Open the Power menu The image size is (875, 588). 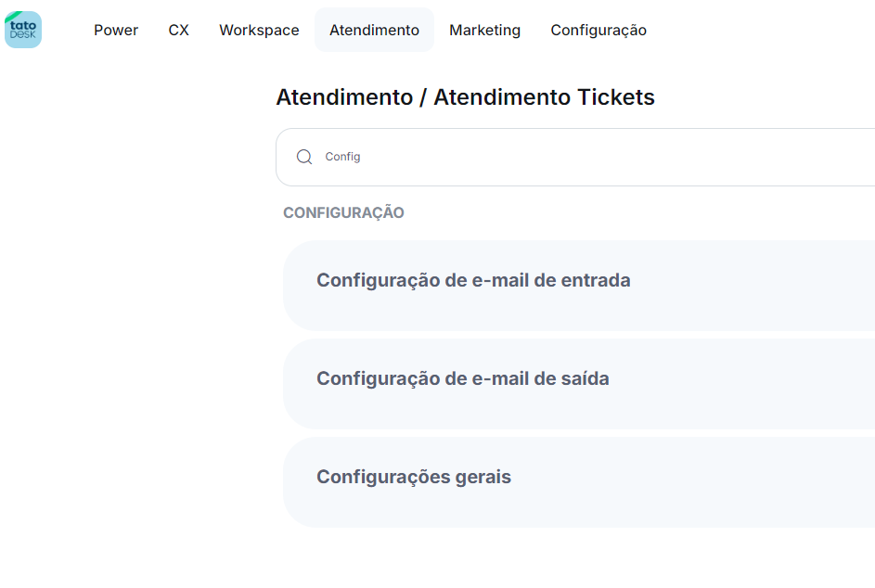click(x=116, y=30)
